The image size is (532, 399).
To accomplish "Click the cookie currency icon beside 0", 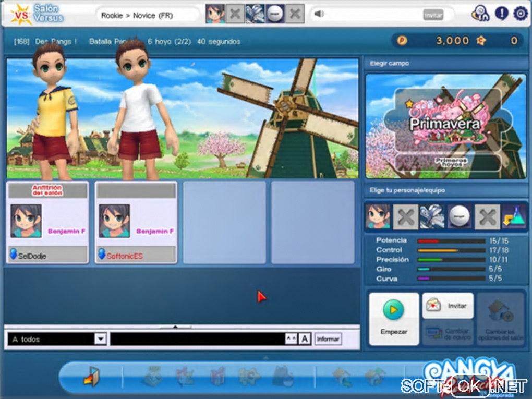I will pos(481,41).
